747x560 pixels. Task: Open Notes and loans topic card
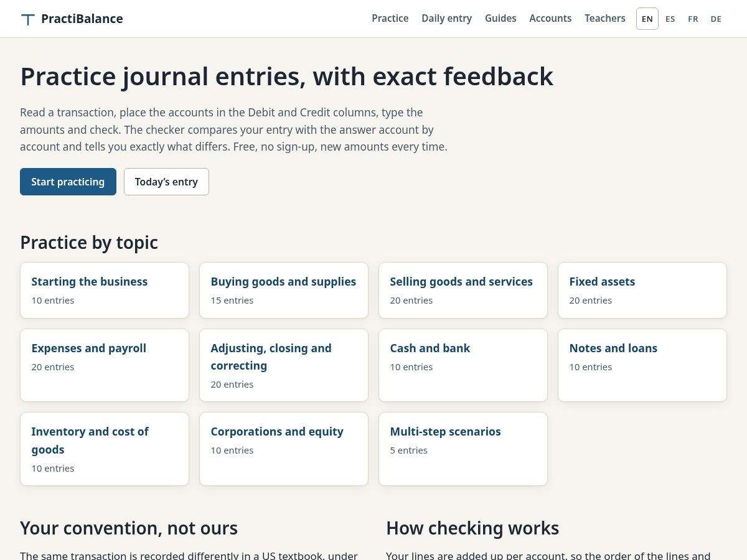click(642, 365)
